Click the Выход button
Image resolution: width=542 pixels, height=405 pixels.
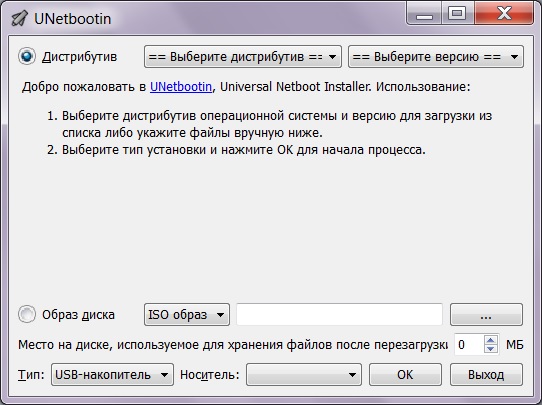point(486,375)
